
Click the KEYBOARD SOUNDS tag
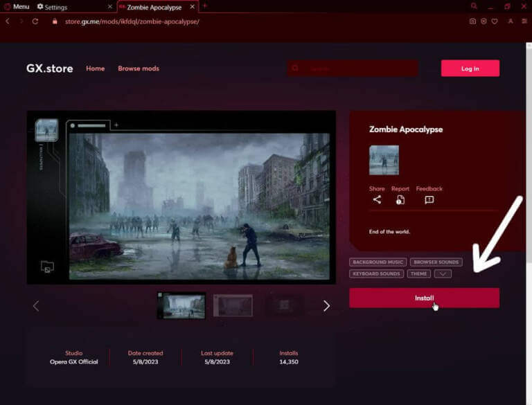[376, 273]
